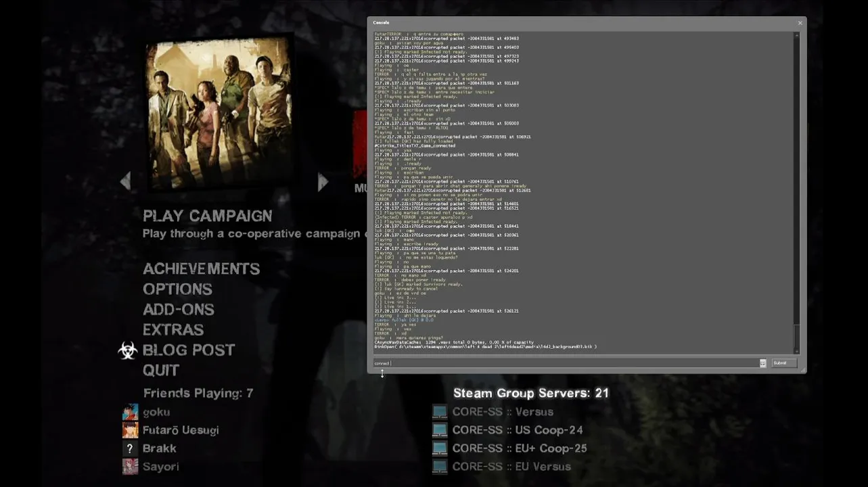Select PLAY CAMPAIGN from the main menu
The width and height of the screenshot is (868, 487).
(x=208, y=216)
